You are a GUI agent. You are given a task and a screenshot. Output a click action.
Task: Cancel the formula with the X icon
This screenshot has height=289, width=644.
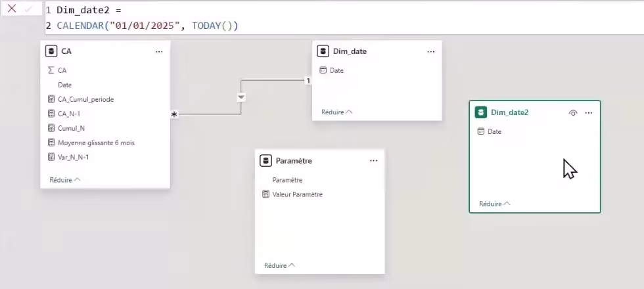point(12,9)
